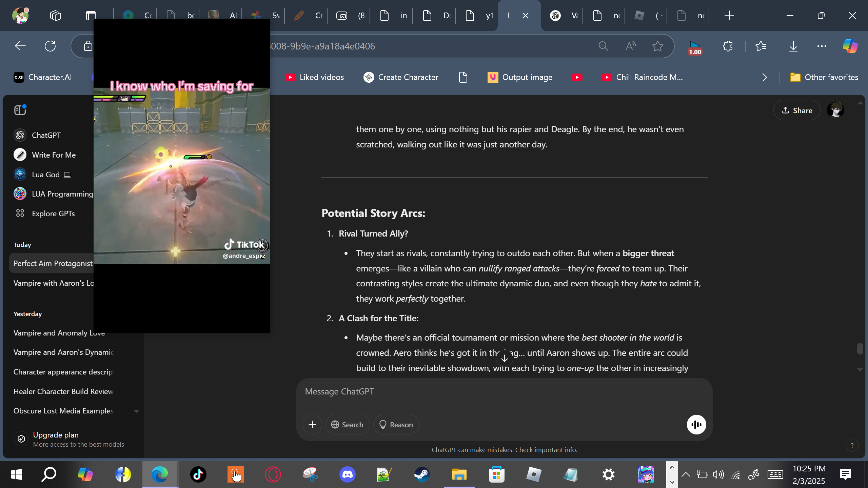Open the browser profile picture menu
The image size is (868, 488).
[20, 16]
